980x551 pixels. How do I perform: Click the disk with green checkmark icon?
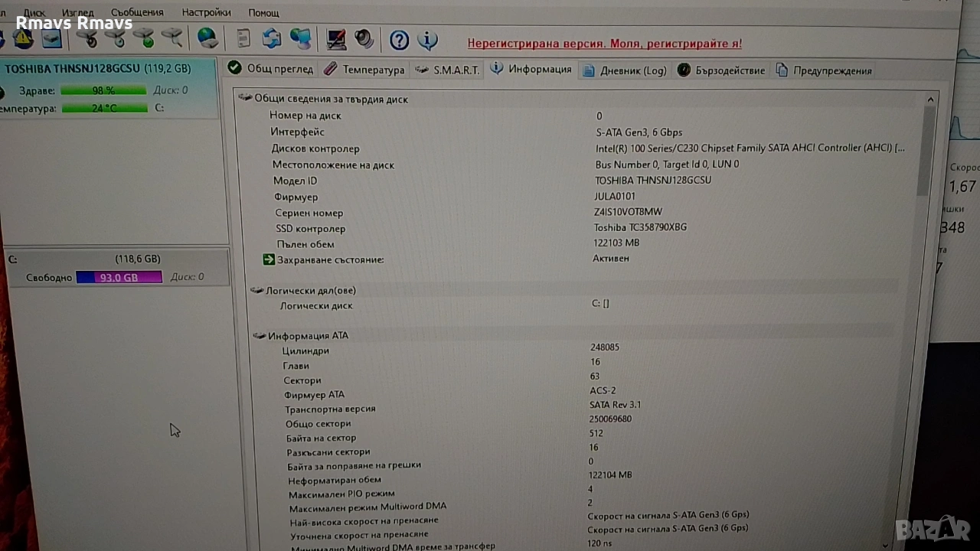click(x=146, y=38)
